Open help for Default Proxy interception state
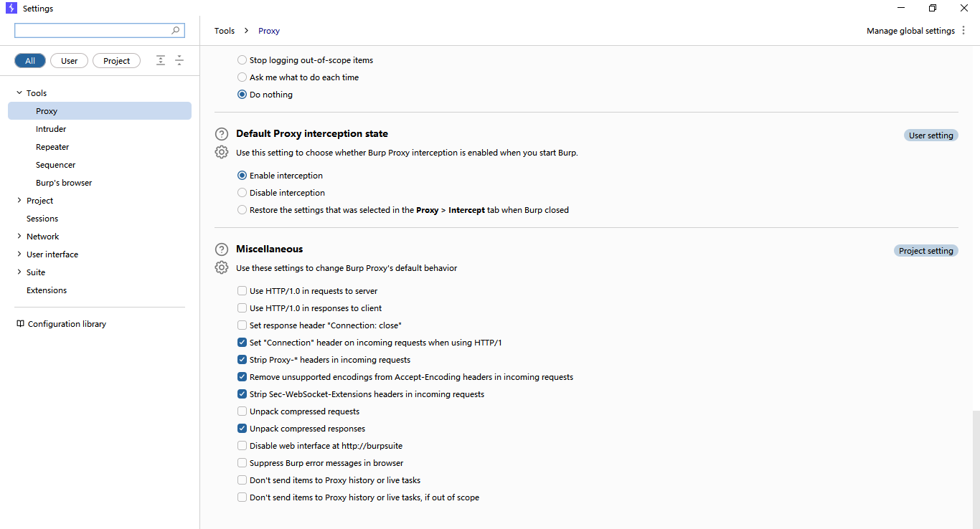980x529 pixels. click(222, 134)
